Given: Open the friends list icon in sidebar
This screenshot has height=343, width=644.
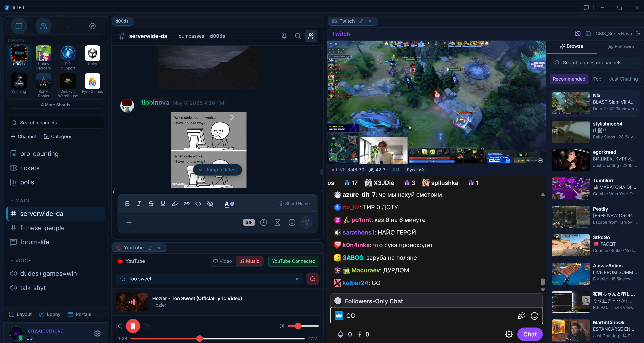Looking at the screenshot, I should pyautogui.click(x=44, y=26).
